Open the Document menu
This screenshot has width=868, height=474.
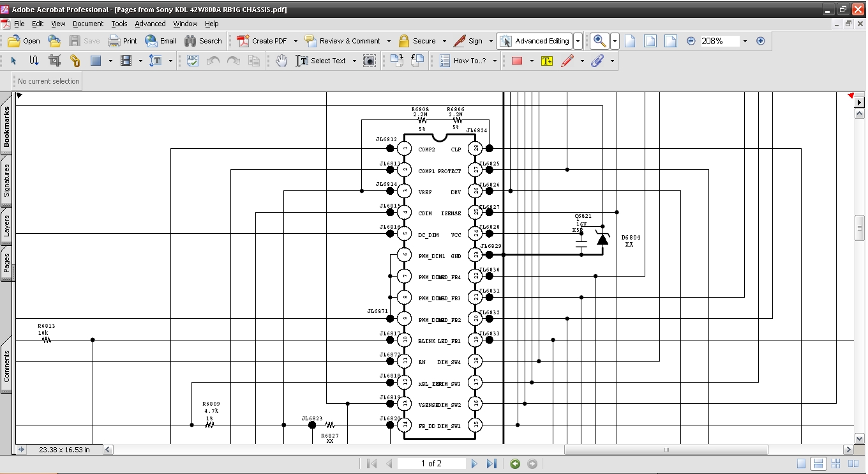point(87,24)
